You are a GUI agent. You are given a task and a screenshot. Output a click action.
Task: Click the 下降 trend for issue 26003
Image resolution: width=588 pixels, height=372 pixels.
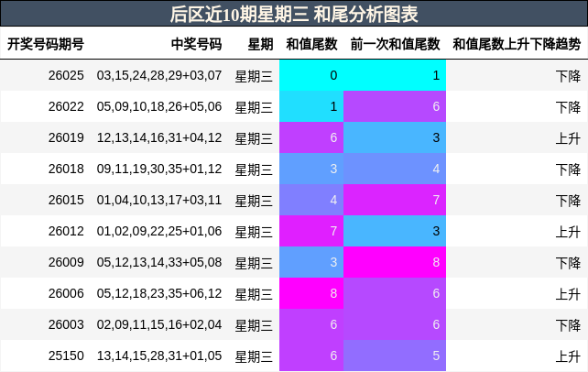tap(568, 325)
